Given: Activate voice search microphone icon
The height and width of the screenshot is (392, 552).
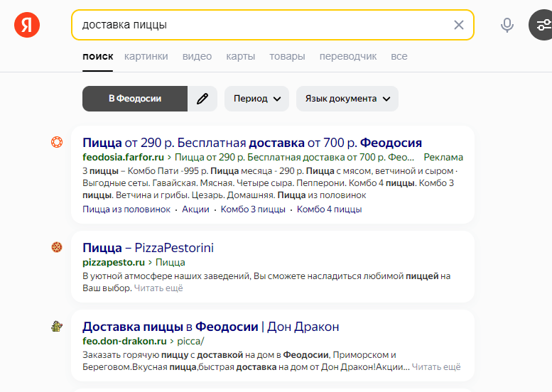Looking at the screenshot, I should [x=507, y=25].
